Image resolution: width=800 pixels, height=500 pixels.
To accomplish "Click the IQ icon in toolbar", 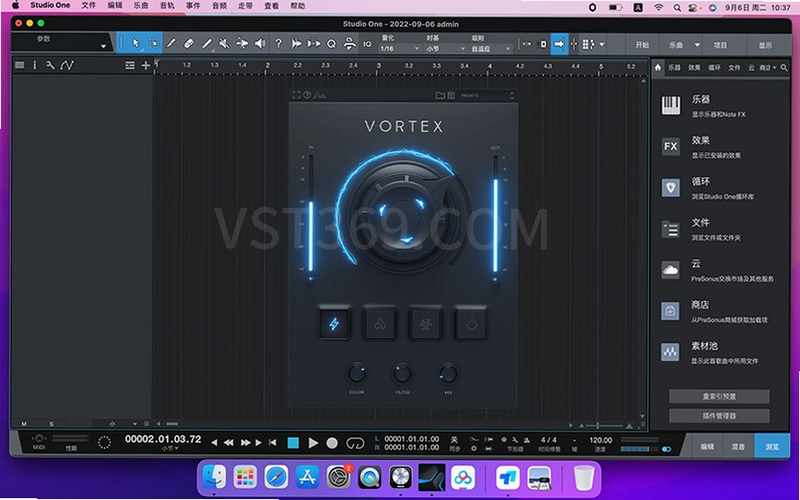I will 367,44.
